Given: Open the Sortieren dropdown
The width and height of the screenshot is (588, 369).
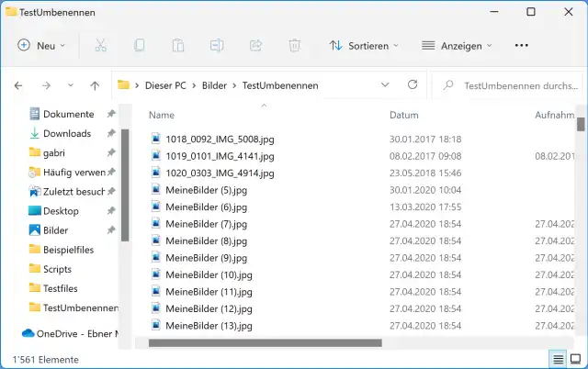Looking at the screenshot, I should (364, 45).
